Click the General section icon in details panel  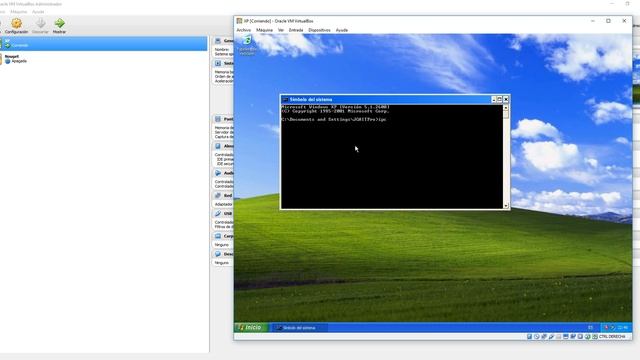(x=218, y=41)
